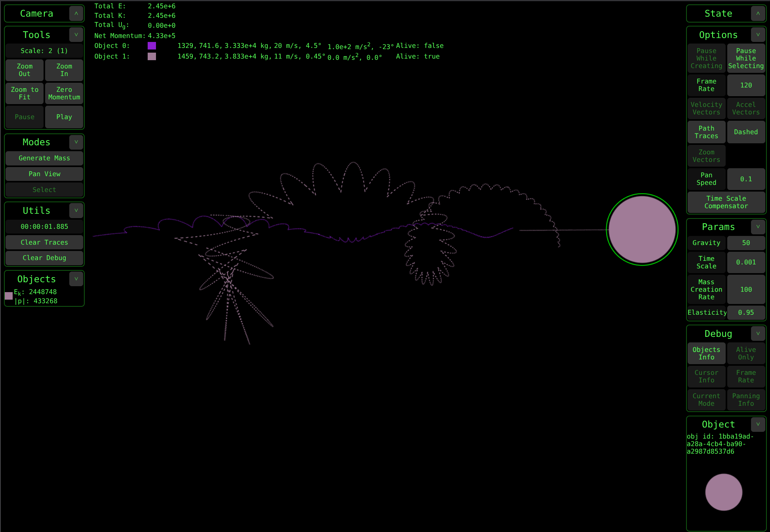
Task: Click the Zoom In button
Action: point(64,70)
